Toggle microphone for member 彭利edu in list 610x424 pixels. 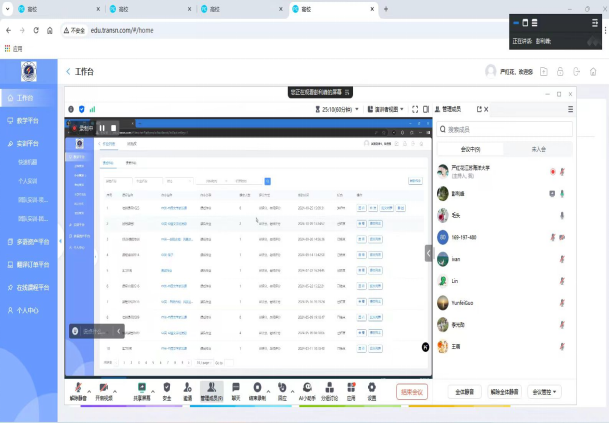click(x=561, y=193)
